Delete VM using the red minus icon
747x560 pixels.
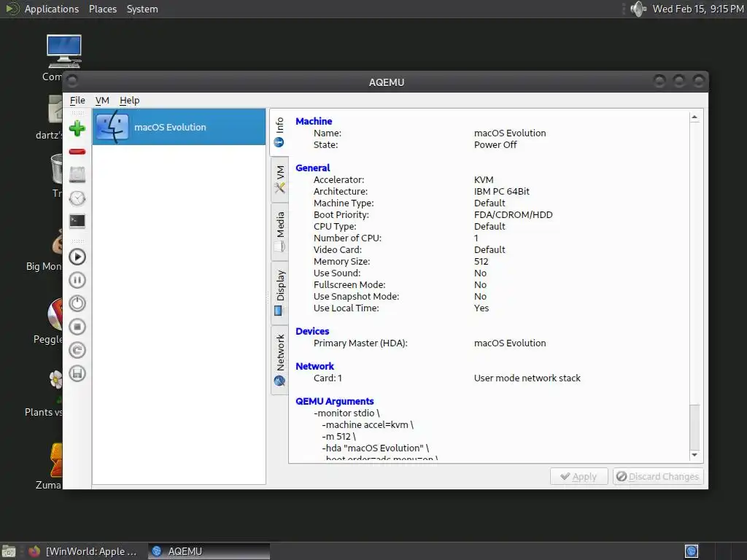point(77,152)
